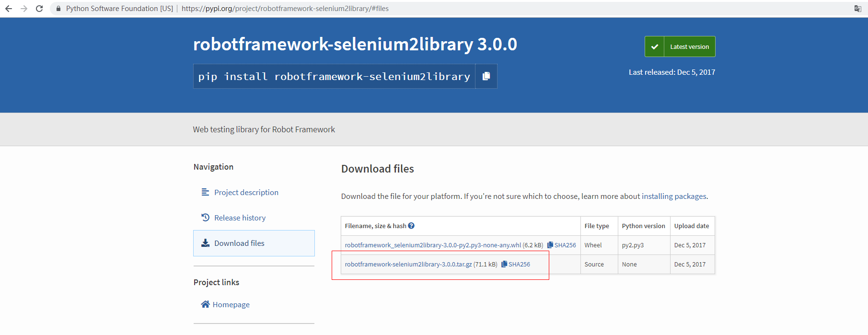
Task: Click the Latest version button
Action: click(x=680, y=46)
